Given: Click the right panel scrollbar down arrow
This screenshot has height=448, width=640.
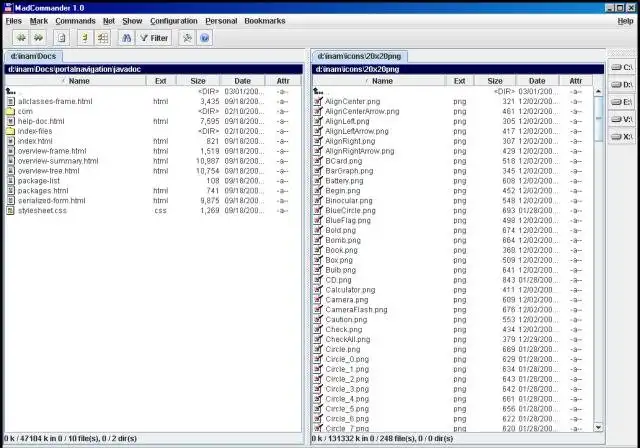Looking at the screenshot, I should [598, 427].
